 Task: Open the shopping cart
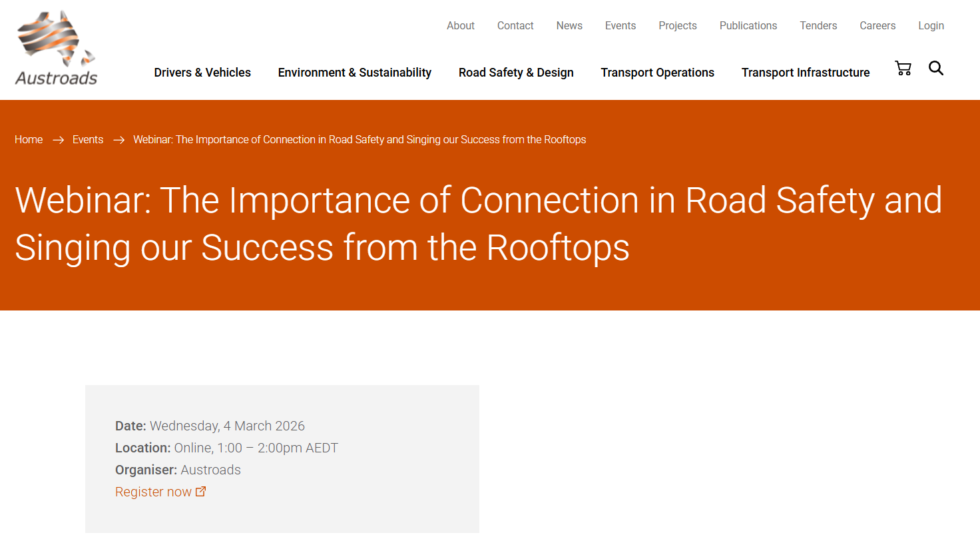[903, 68]
